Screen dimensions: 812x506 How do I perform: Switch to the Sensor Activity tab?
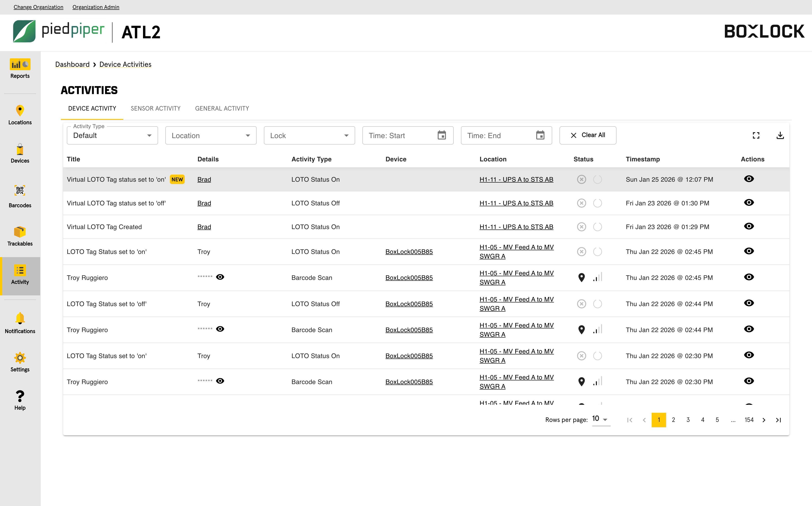(155, 108)
